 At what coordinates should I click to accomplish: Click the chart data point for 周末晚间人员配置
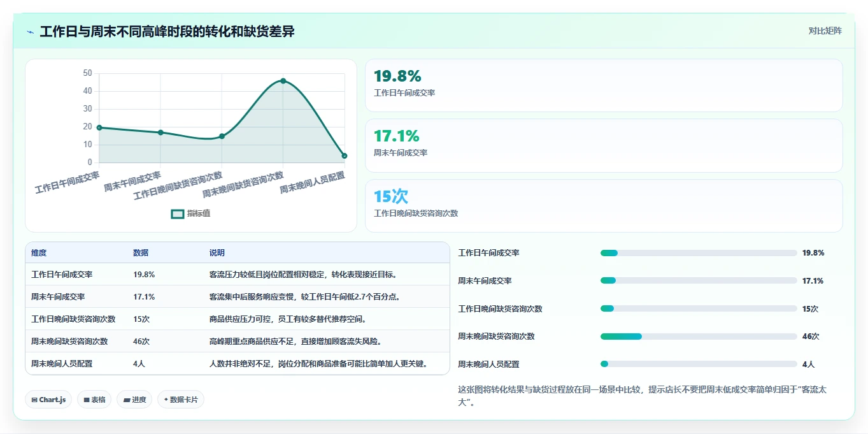(x=345, y=156)
